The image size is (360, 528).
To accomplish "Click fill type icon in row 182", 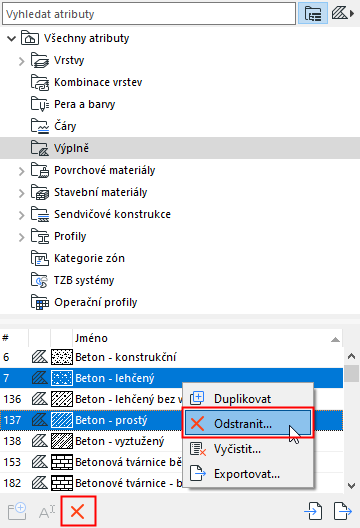I will [40, 483].
